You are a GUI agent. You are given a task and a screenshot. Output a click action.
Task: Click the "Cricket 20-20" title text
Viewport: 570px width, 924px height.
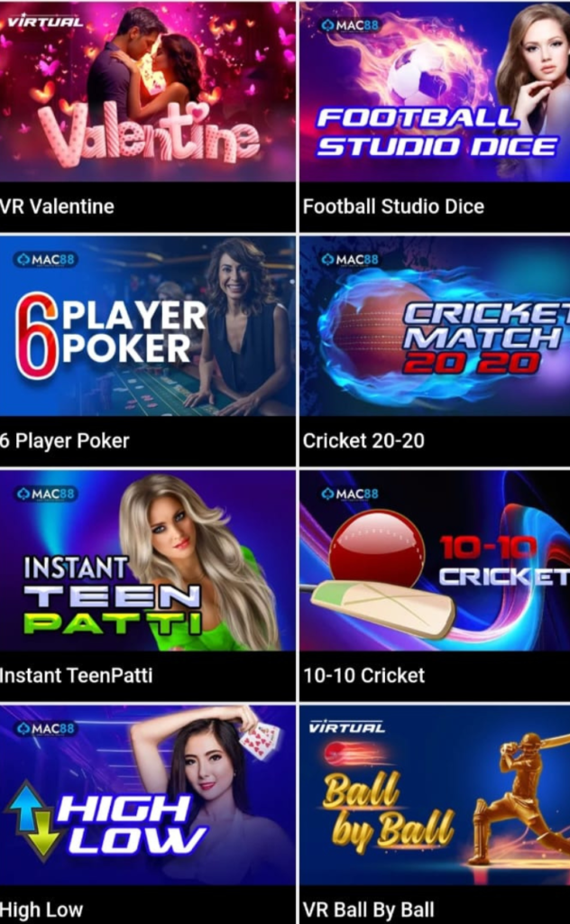[x=363, y=440]
